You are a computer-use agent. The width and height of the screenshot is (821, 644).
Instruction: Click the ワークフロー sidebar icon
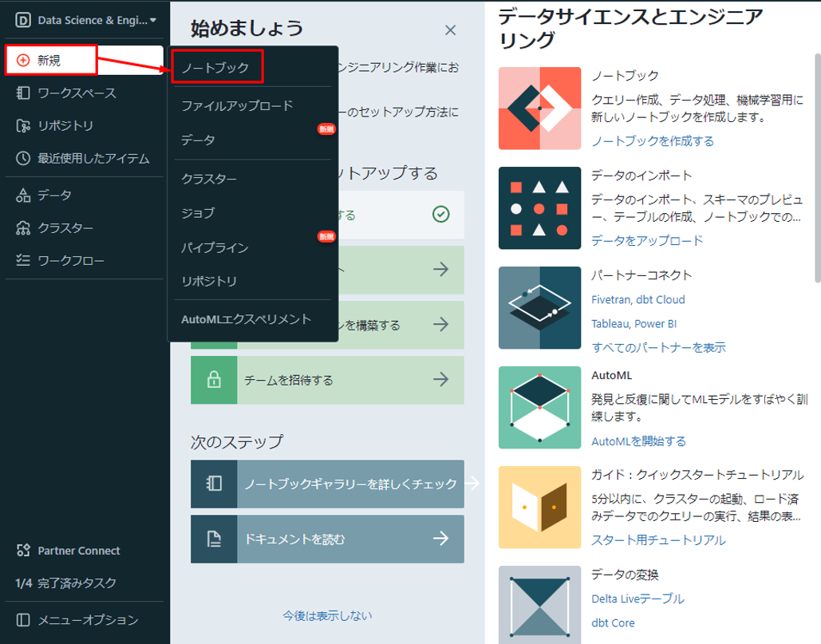tap(23, 261)
